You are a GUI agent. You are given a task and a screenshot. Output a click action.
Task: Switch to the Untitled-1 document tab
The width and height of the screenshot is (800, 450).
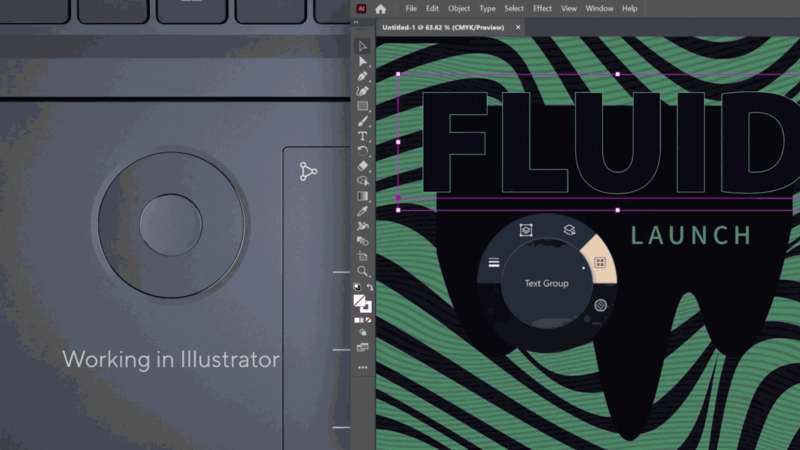[443, 28]
